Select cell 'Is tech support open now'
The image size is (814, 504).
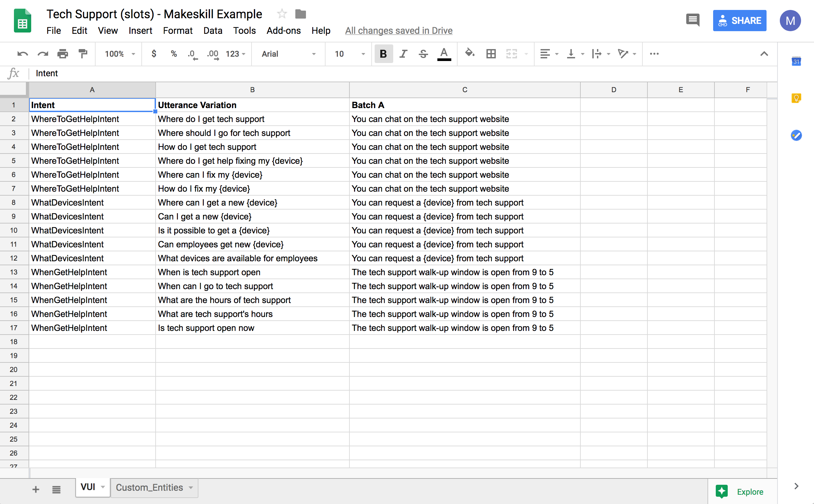(x=253, y=328)
